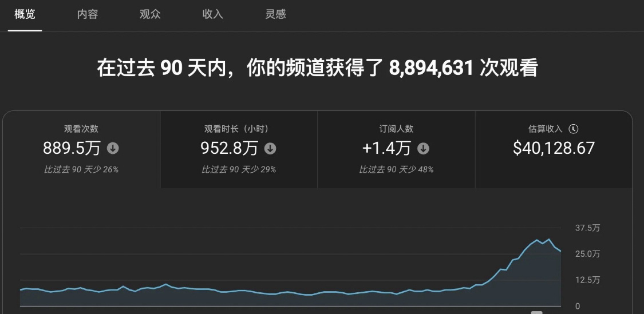Click the 比过去 90 天少 48% text
Image resolution: width=644 pixels, height=314 pixels.
click(x=396, y=169)
